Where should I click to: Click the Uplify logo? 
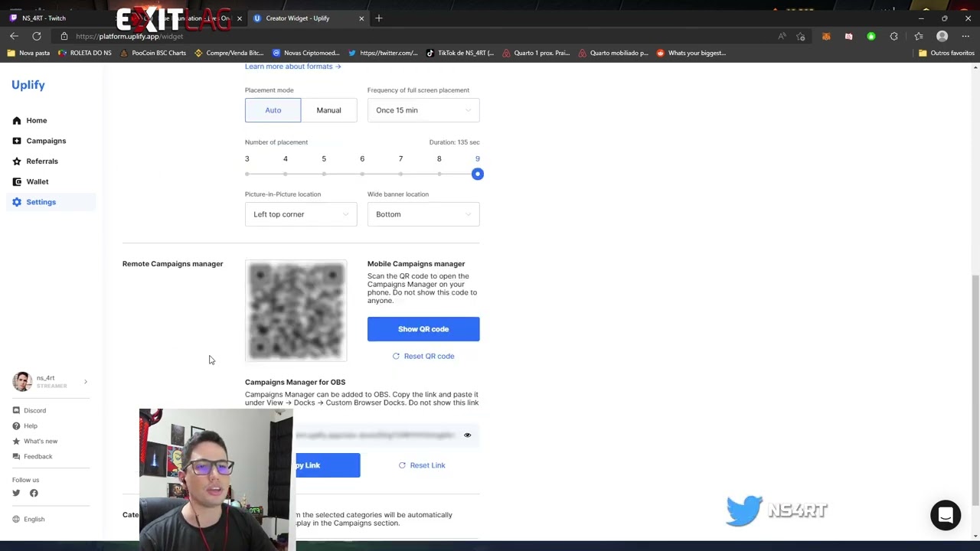point(28,85)
